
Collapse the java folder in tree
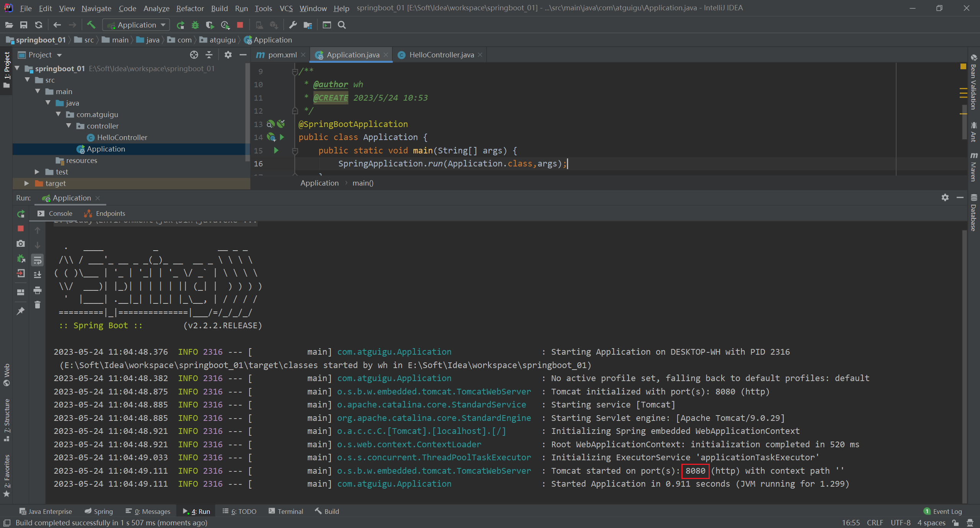point(48,103)
